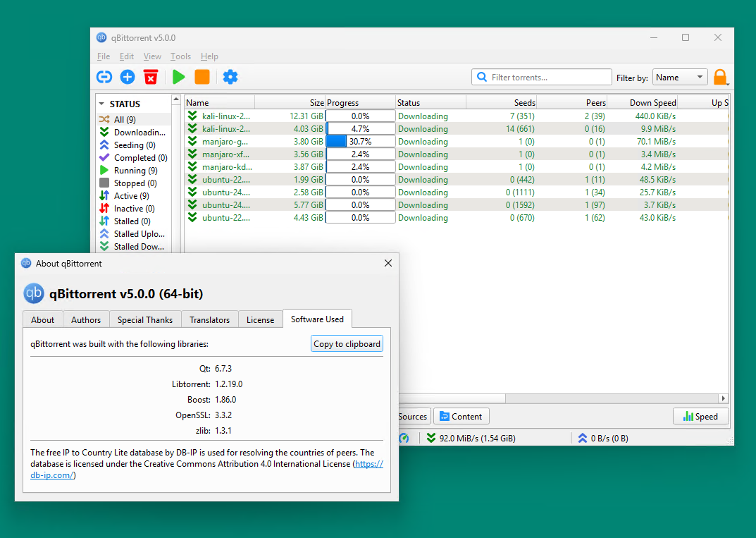Viewport: 756px width, 538px height.
Task: Select the Stalled Uploading status filter
Action: point(134,234)
